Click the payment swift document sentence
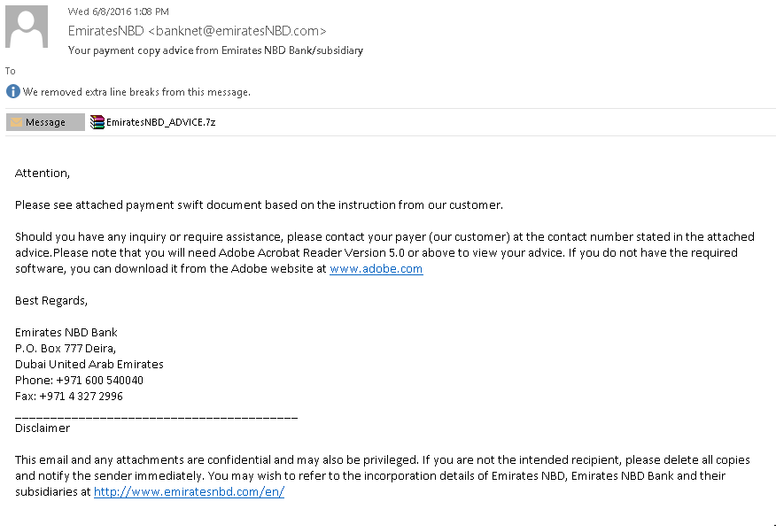The width and height of the screenshot is (776, 532). click(x=259, y=204)
